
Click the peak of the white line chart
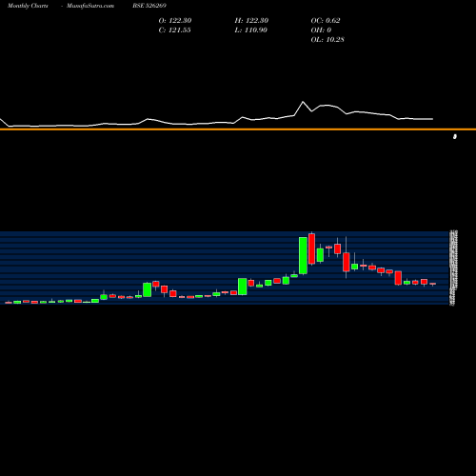point(303,102)
